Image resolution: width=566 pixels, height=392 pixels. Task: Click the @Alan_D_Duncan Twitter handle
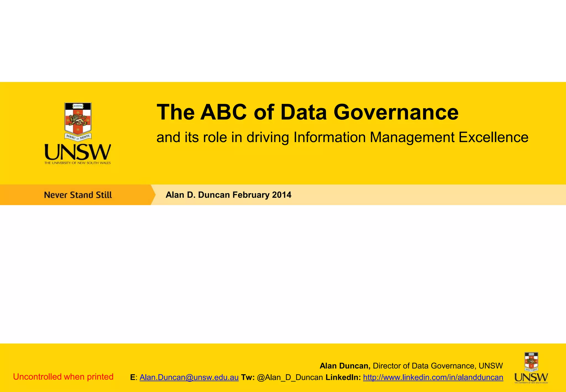[x=290, y=377]
